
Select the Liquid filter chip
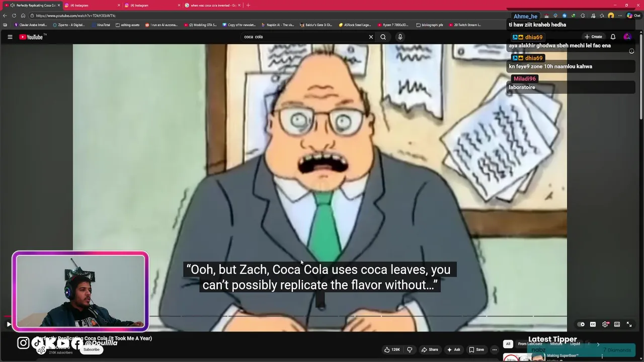(575, 344)
